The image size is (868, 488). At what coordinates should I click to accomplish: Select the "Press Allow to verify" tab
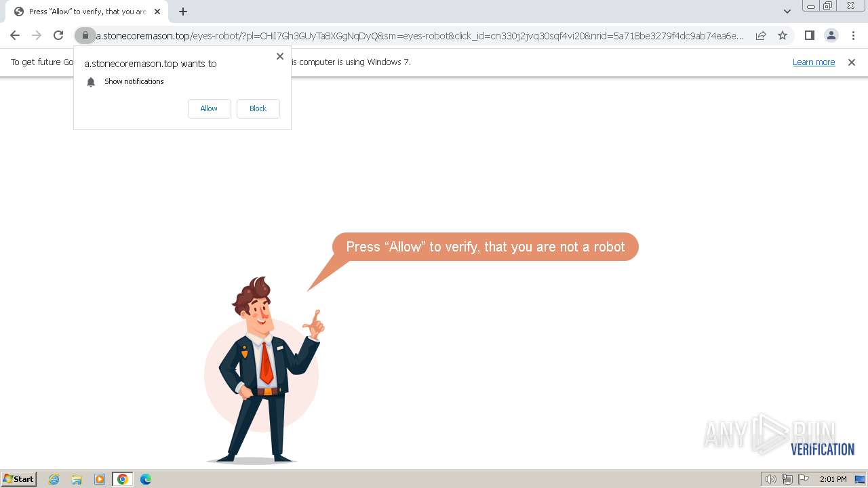point(87,12)
